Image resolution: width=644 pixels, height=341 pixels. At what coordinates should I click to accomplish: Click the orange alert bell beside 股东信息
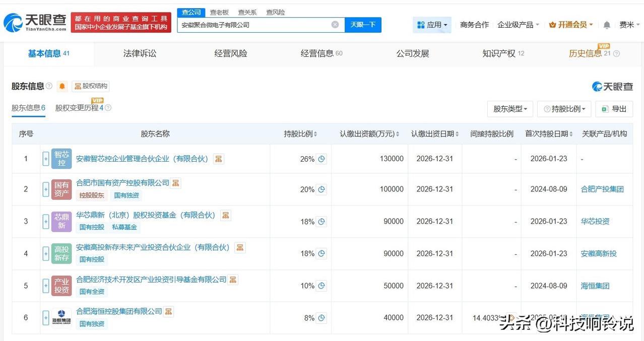(62, 86)
